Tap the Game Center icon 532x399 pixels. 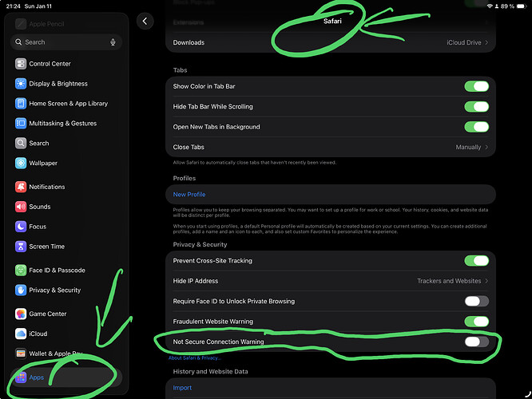tap(21, 314)
